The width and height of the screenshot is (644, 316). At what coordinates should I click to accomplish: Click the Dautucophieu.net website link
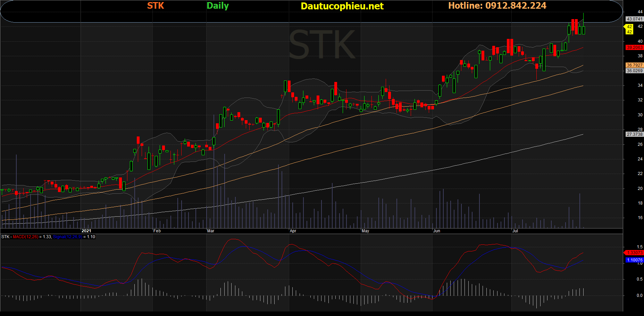coord(342,6)
